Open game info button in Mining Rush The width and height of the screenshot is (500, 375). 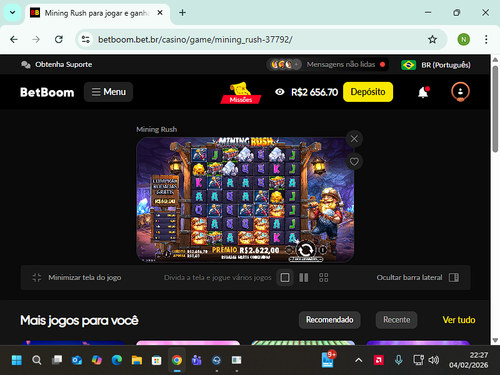[167, 254]
